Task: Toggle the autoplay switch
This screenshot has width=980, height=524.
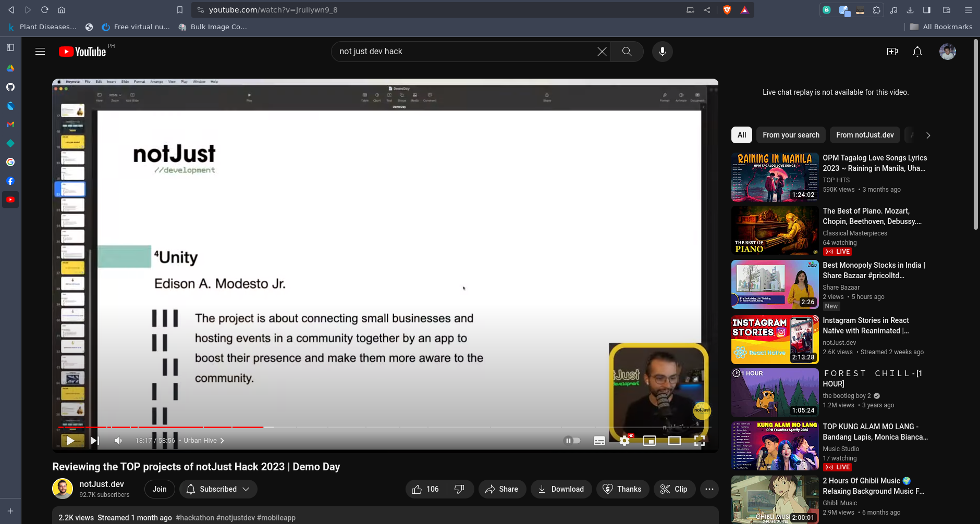Action: [x=572, y=441]
